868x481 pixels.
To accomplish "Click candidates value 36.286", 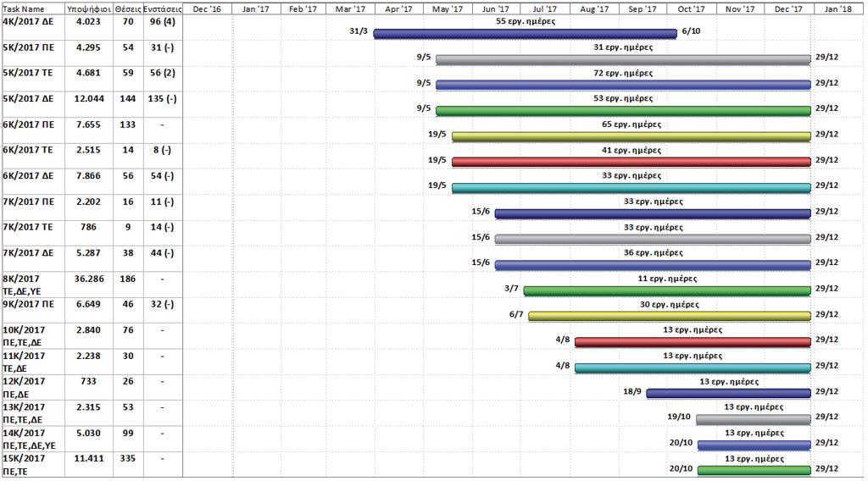I will point(89,279).
